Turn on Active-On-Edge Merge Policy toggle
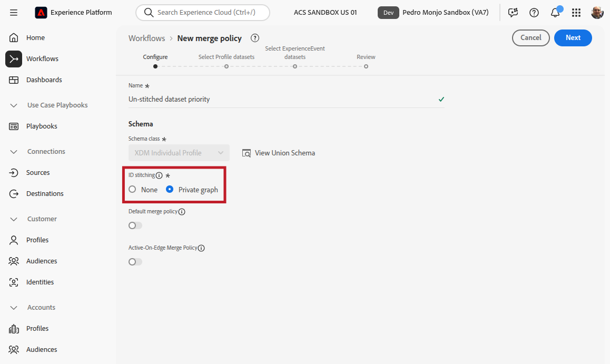 click(x=135, y=262)
